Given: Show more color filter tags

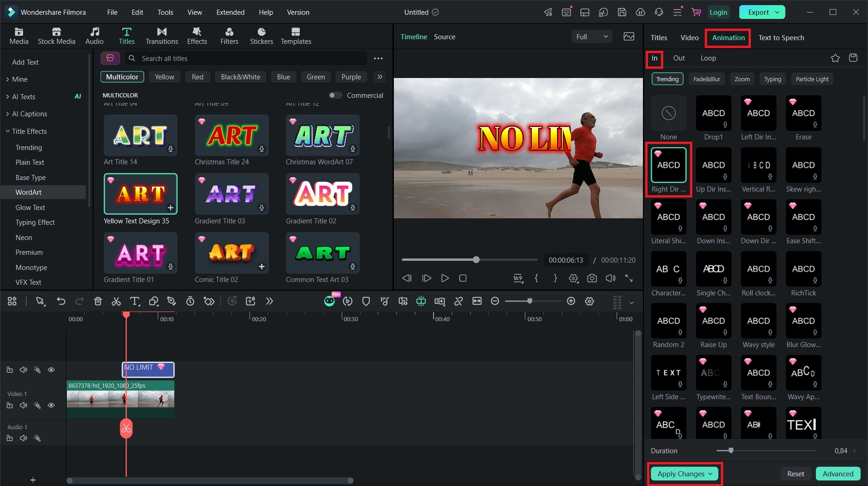Looking at the screenshot, I should tap(380, 77).
